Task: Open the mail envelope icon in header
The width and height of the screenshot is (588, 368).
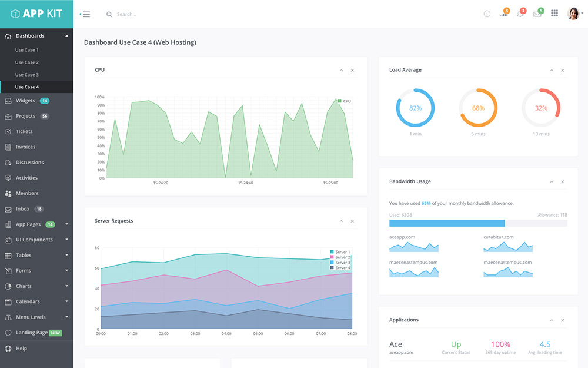Action: pyautogui.click(x=537, y=14)
